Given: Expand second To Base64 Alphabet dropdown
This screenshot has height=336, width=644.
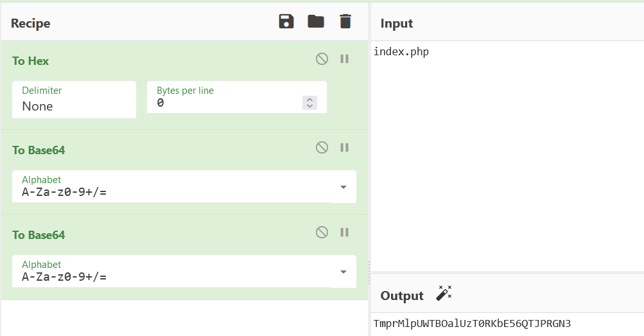Looking at the screenshot, I should click(343, 272).
